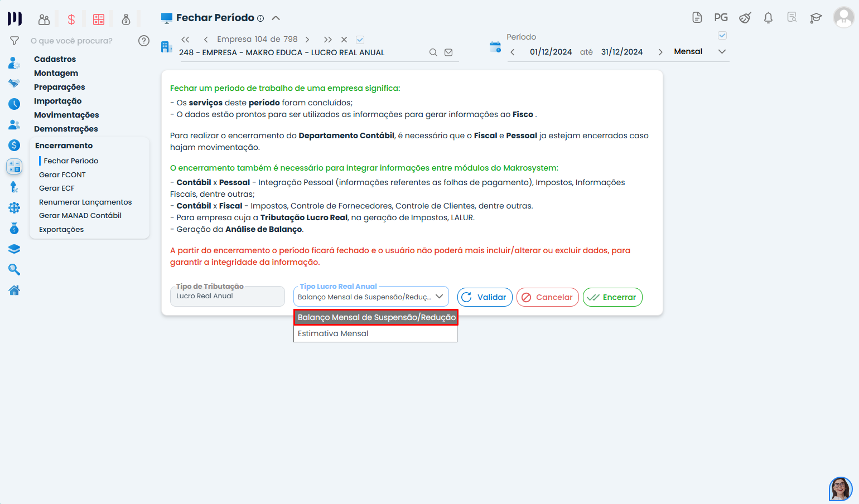Screen dimensions: 859x504
Task: Search for a company with magnifier icon
Action: 433,52
